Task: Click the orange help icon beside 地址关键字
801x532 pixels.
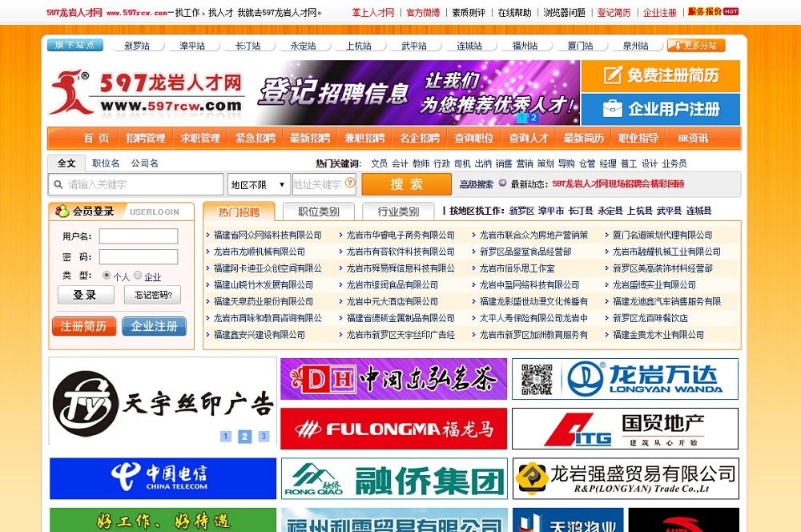Action: tap(350, 183)
